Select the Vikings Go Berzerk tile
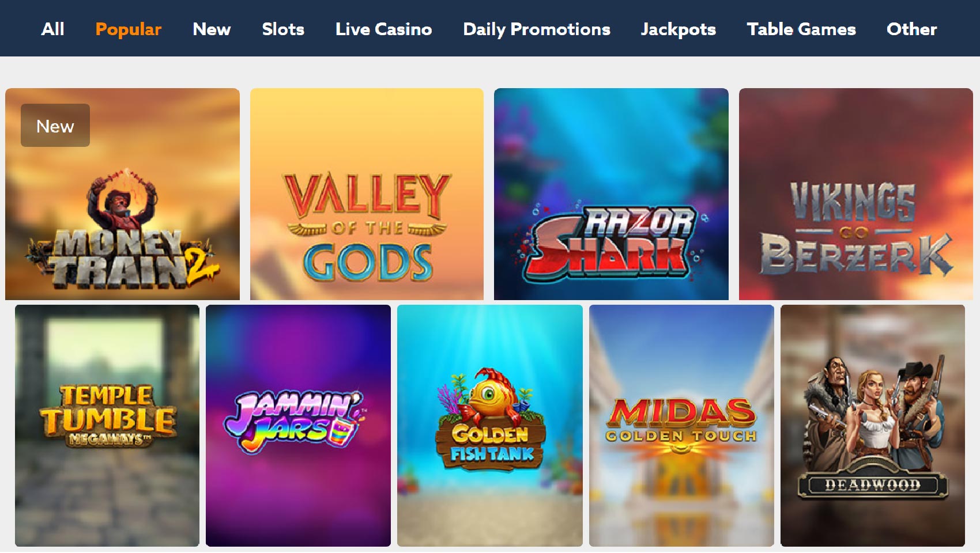The height and width of the screenshot is (553, 980). coord(856,194)
